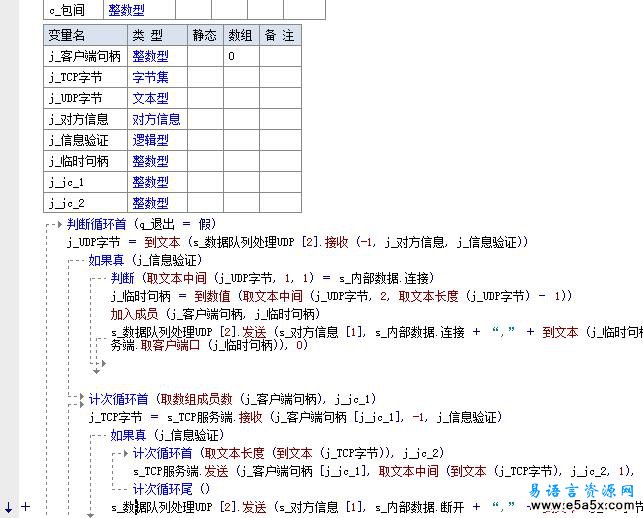Screen dimensions: 643x518
Task: Click the 对方信息 type cell
Action: click(157, 119)
